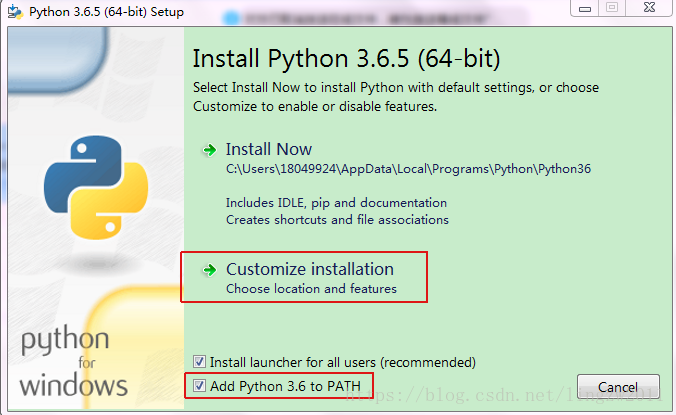
Task: Click the Python setup icon in title bar
Action: point(15,12)
